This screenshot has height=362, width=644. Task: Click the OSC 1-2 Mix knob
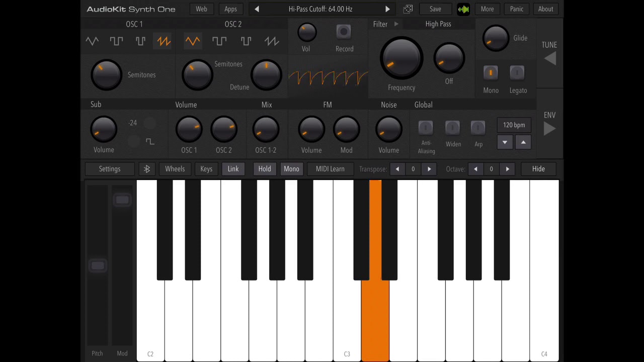pos(266,129)
